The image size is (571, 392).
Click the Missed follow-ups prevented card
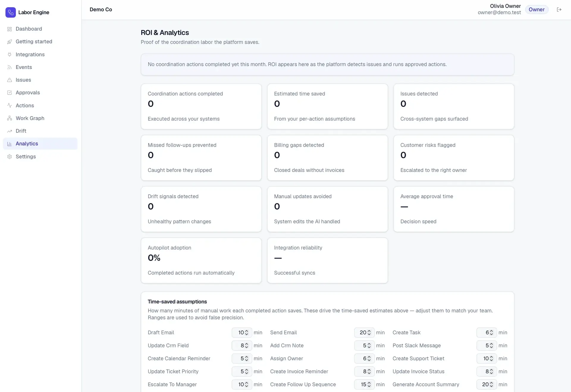(x=201, y=158)
